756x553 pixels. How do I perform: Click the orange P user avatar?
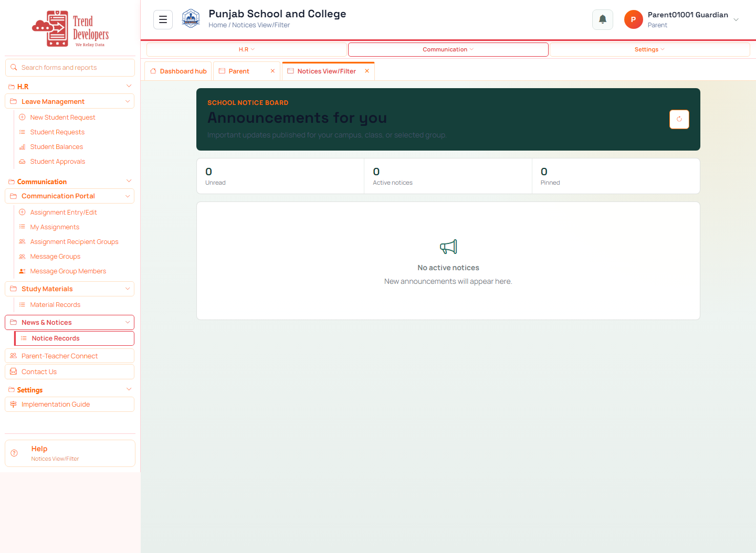click(x=633, y=19)
